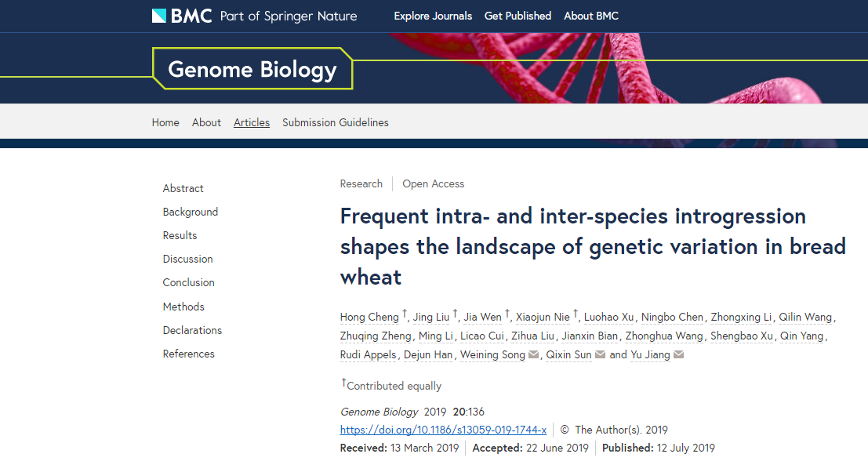Open the article DOI link
This screenshot has height=472, width=868.
click(x=443, y=430)
